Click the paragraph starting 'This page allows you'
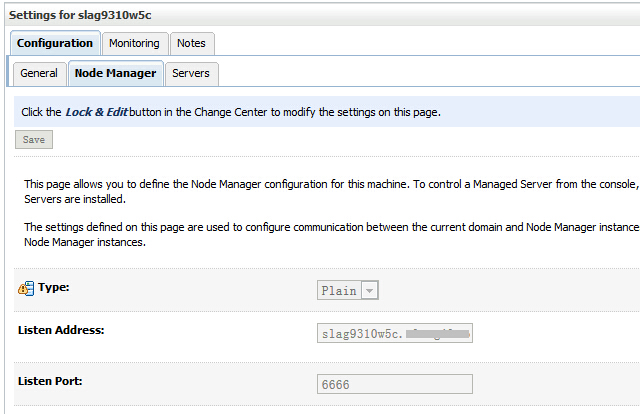Screen dimensions: 640x414 [x=320, y=192]
